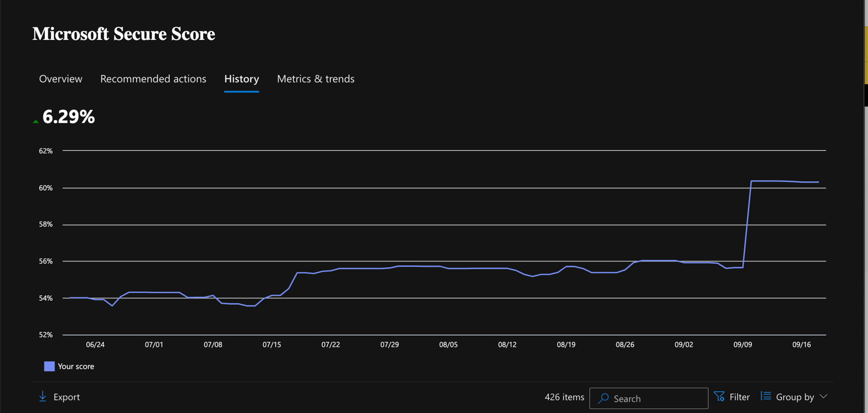Click the Export download arrow icon

[x=43, y=397]
